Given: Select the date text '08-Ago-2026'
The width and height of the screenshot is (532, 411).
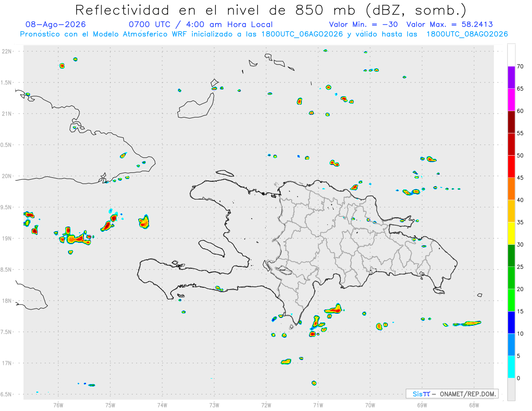Looking at the screenshot, I should [x=56, y=24].
